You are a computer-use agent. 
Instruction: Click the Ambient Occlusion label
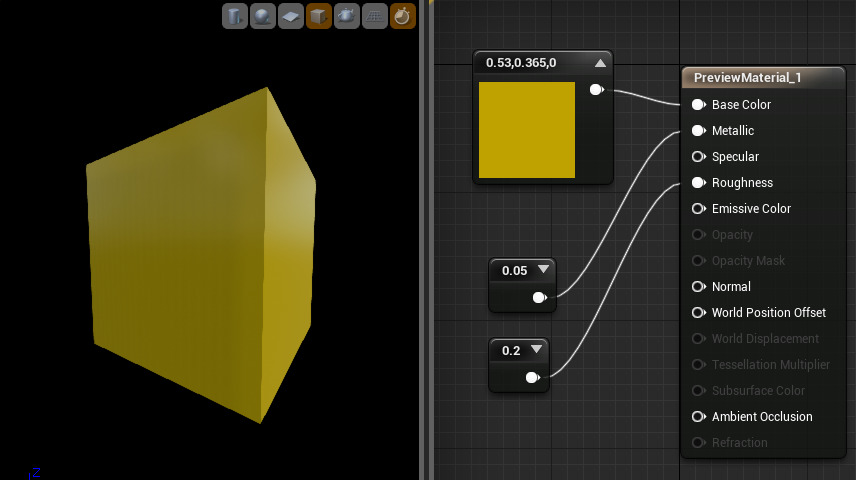click(x=762, y=417)
